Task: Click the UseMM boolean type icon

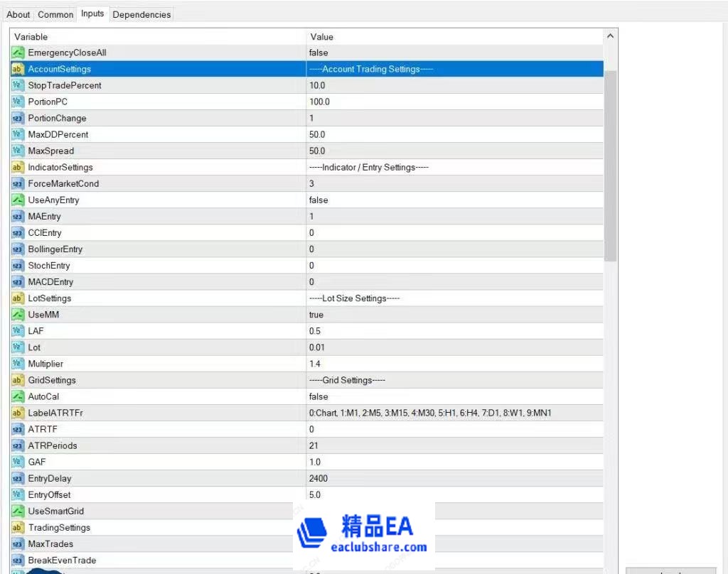Action: pyautogui.click(x=18, y=315)
